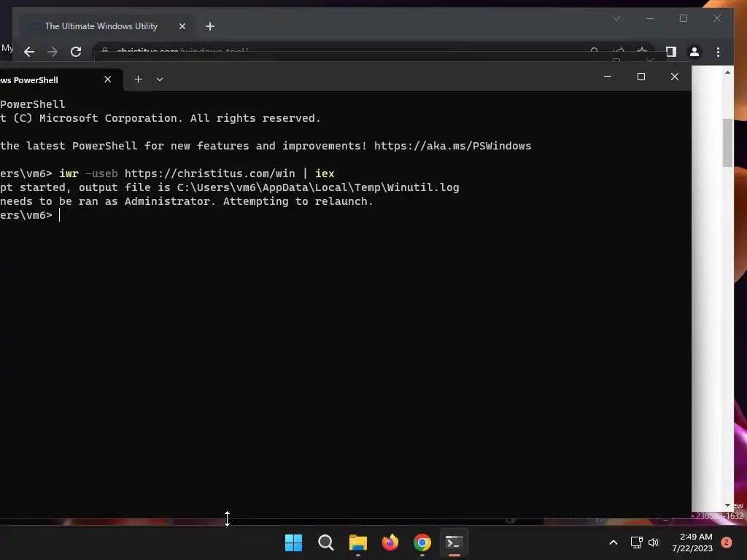The image size is (747, 560).
Task: Click the Chrome scrollbar up arrow
Action: click(727, 72)
